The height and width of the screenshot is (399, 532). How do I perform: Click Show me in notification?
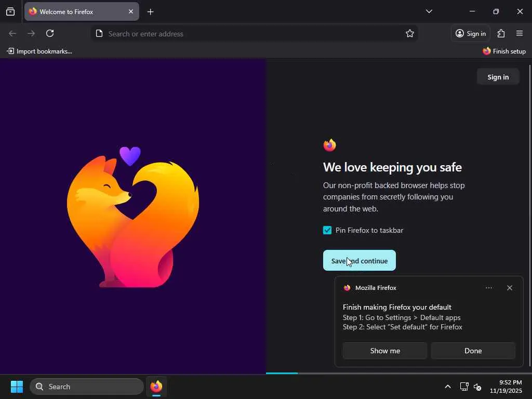click(x=385, y=351)
